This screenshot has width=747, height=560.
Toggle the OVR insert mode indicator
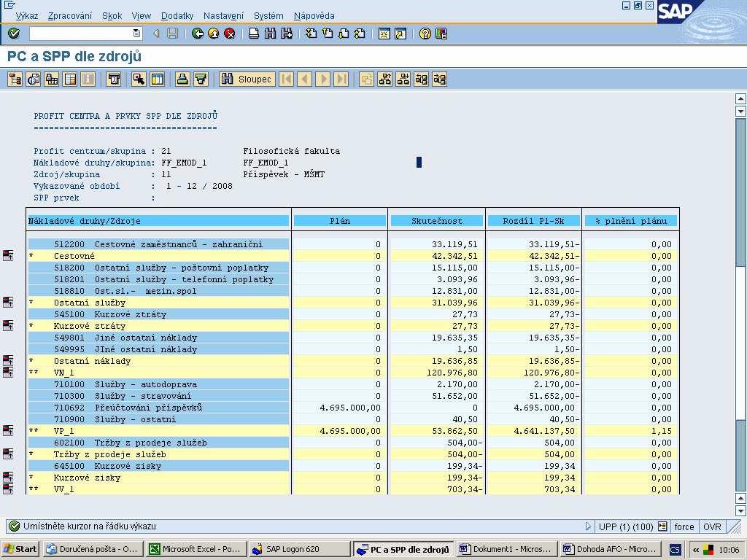pyautogui.click(x=712, y=526)
